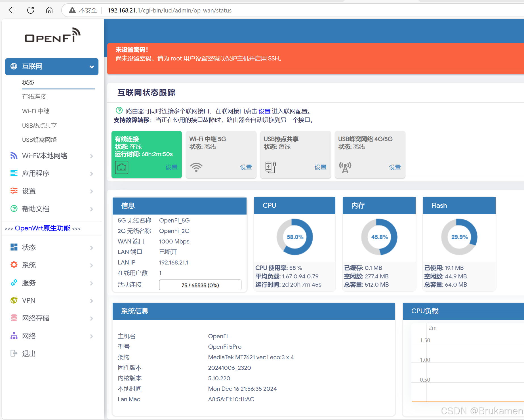
Task: Click the 系统 gear icon
Action: click(x=14, y=265)
